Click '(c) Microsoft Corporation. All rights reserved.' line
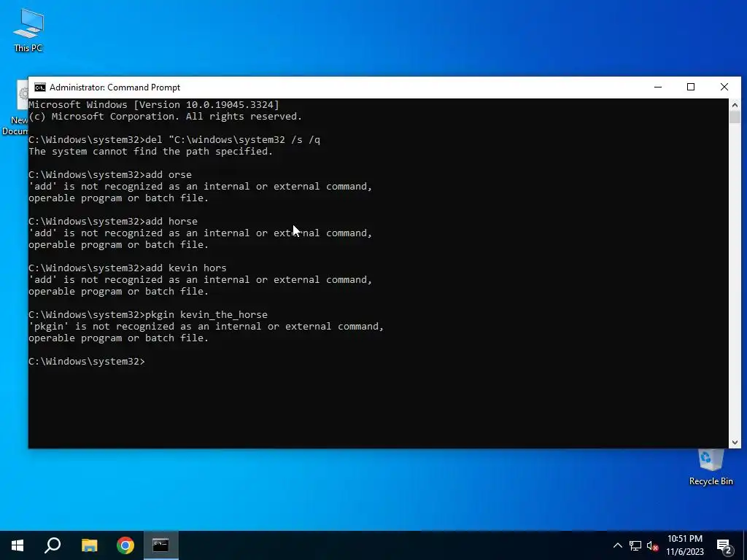 [x=166, y=116]
